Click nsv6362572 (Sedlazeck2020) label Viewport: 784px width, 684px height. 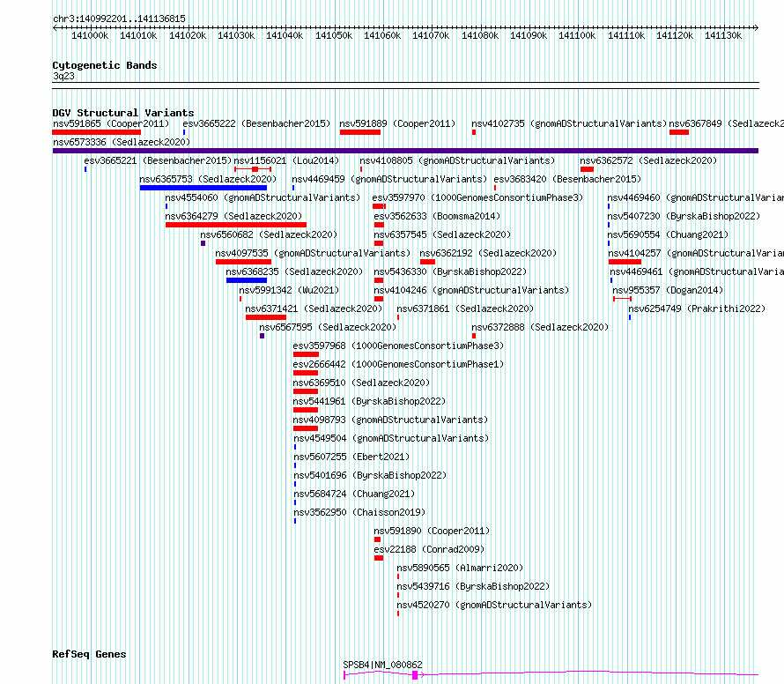648,160
